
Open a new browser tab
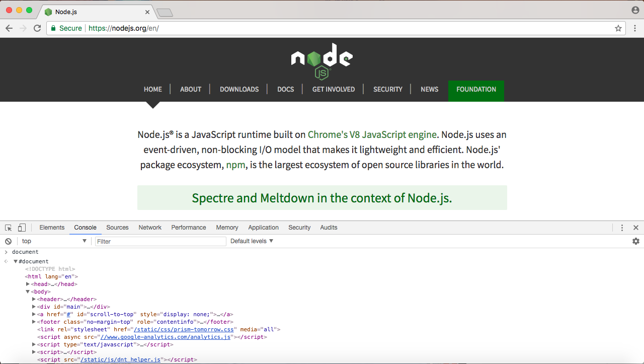[165, 13]
